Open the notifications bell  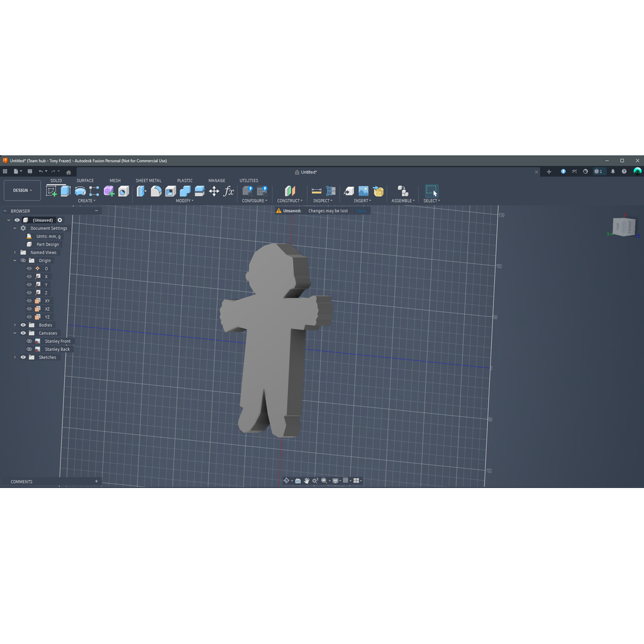[613, 171]
